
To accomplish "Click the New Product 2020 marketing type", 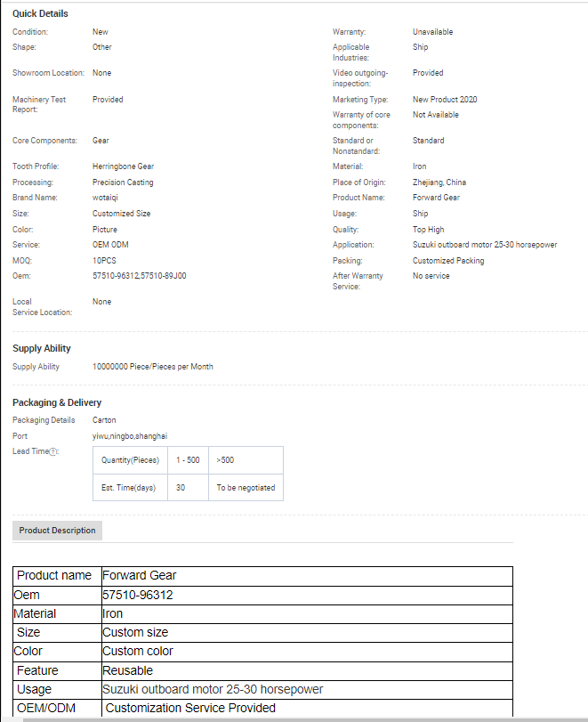I will 444,100.
